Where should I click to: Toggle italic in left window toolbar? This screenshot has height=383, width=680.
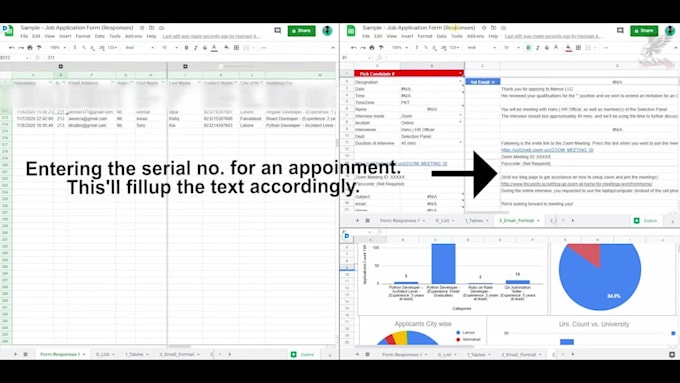[196, 47]
